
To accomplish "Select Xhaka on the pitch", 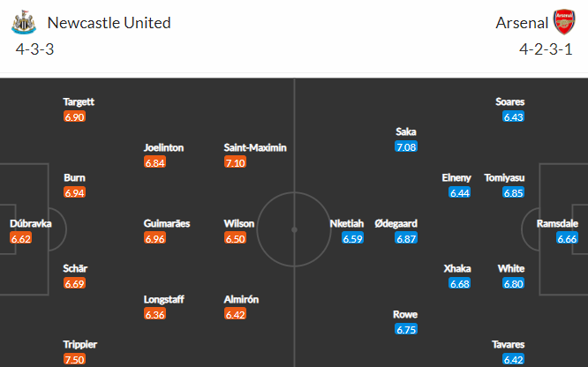I will [x=457, y=269].
